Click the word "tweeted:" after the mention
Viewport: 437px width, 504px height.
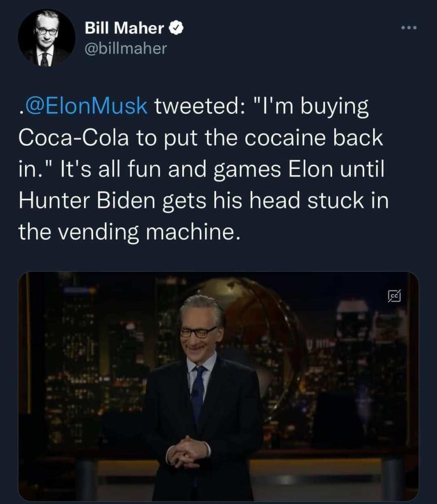(x=199, y=106)
